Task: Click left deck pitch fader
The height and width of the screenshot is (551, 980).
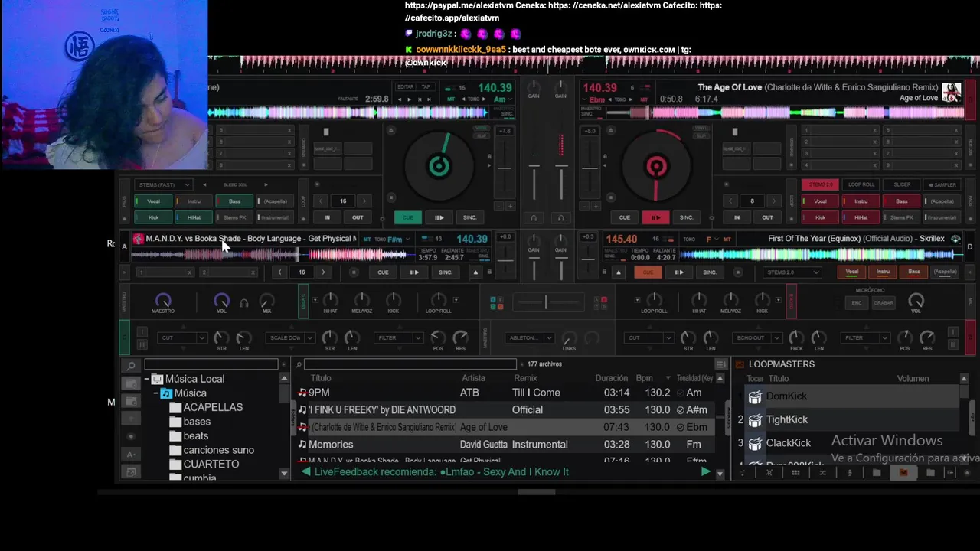Action: click(504, 168)
